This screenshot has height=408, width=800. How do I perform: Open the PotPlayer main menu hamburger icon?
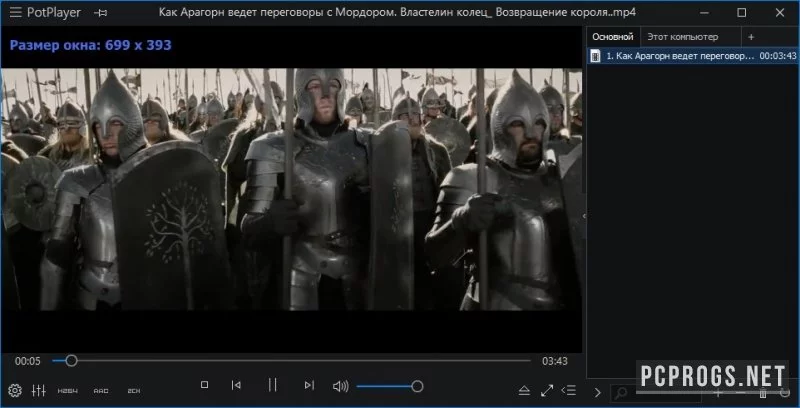[x=15, y=13]
